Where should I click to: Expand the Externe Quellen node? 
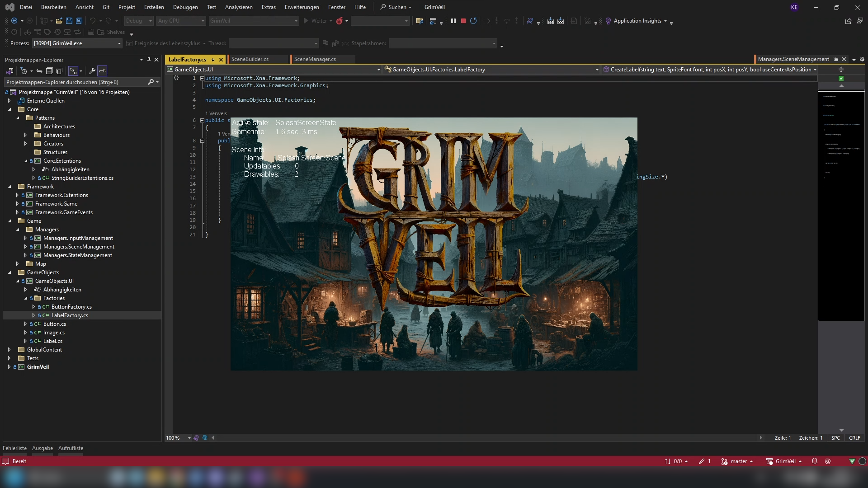9,101
